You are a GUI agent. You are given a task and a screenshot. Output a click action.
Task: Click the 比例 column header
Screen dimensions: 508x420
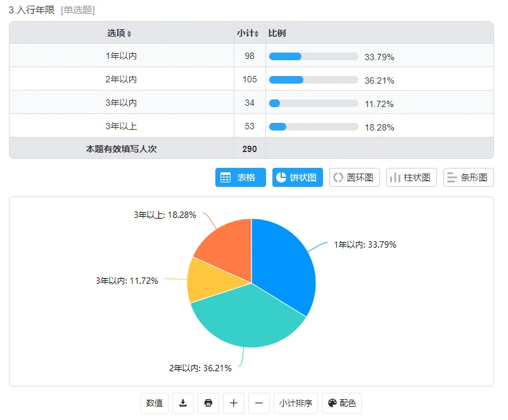point(277,33)
